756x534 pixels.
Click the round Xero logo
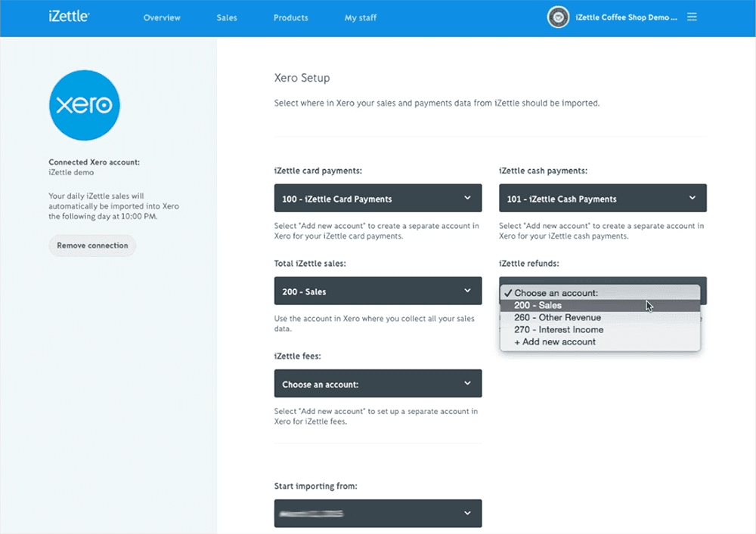[85, 106]
